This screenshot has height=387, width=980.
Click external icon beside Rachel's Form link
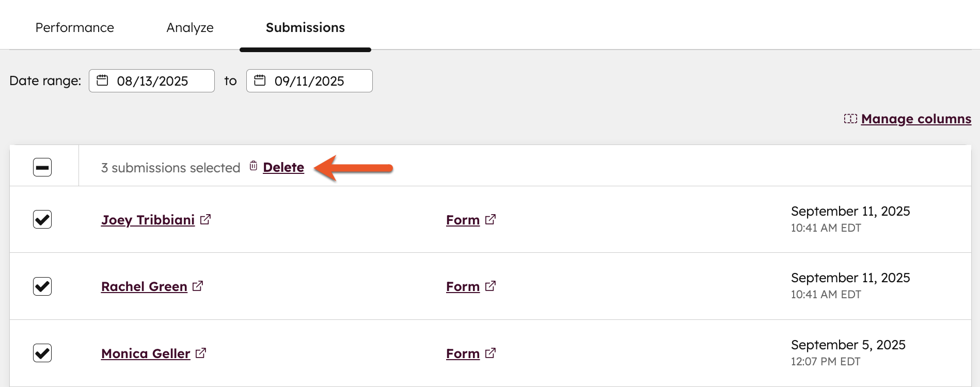tap(491, 286)
